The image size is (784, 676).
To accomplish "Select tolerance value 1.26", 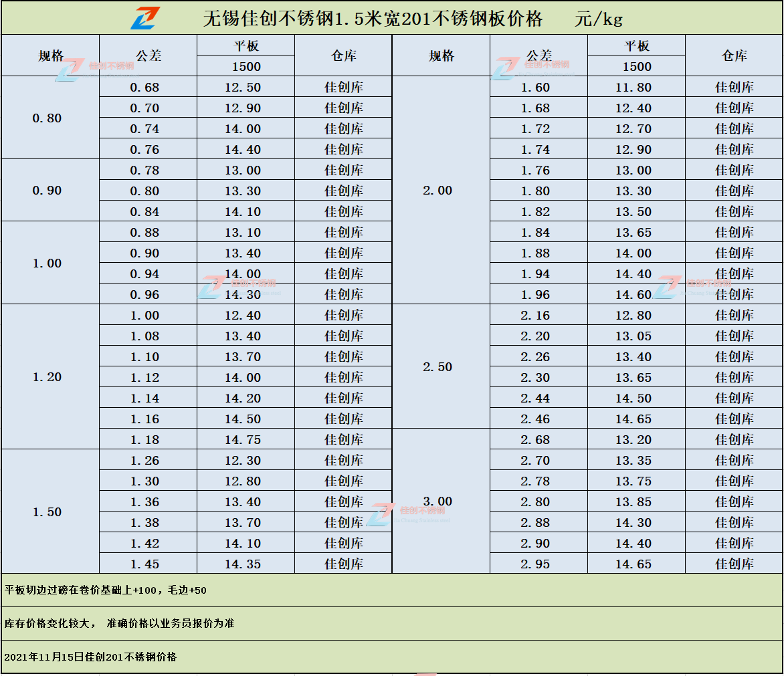I will click(x=144, y=461).
